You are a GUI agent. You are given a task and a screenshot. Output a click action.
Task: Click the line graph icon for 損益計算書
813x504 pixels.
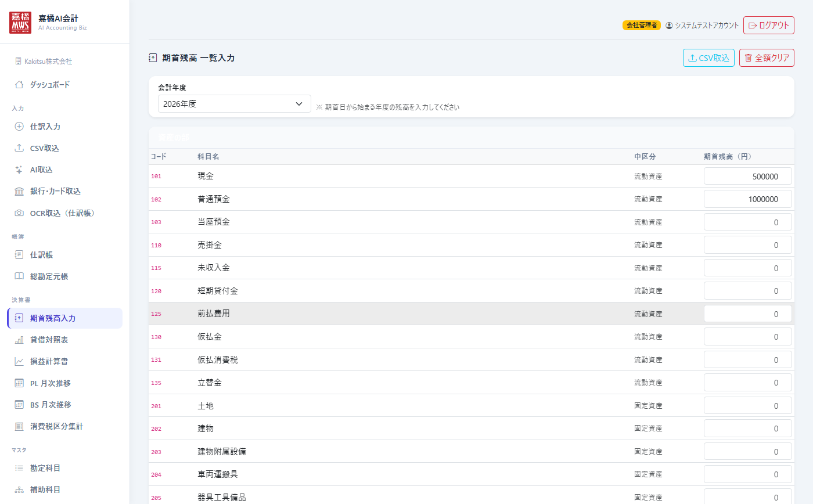(x=19, y=361)
